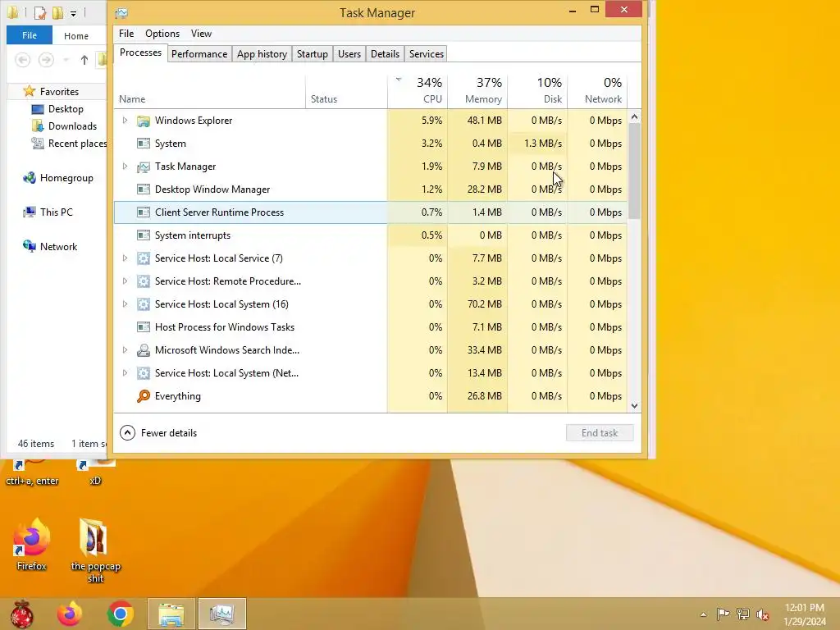The height and width of the screenshot is (630, 840).
Task: Click the Microsoft Windows Search Indexer icon
Action: point(143,350)
